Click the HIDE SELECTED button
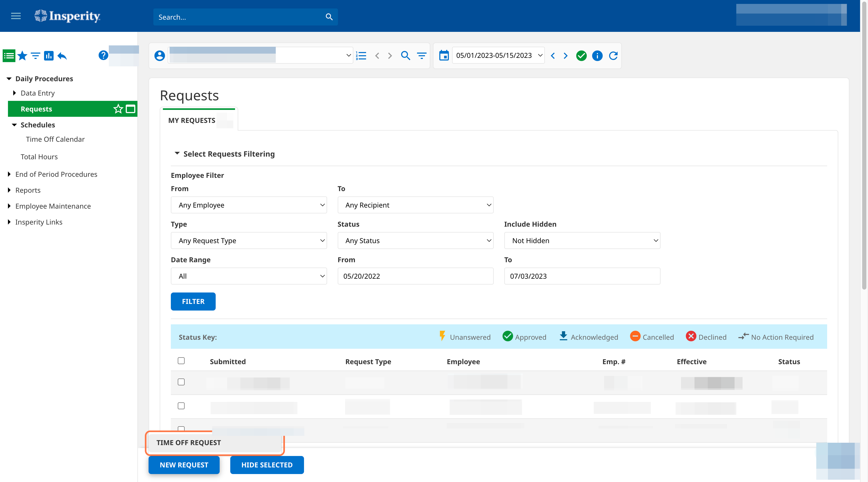Image resolution: width=868 pixels, height=482 pixels. [x=267, y=465]
